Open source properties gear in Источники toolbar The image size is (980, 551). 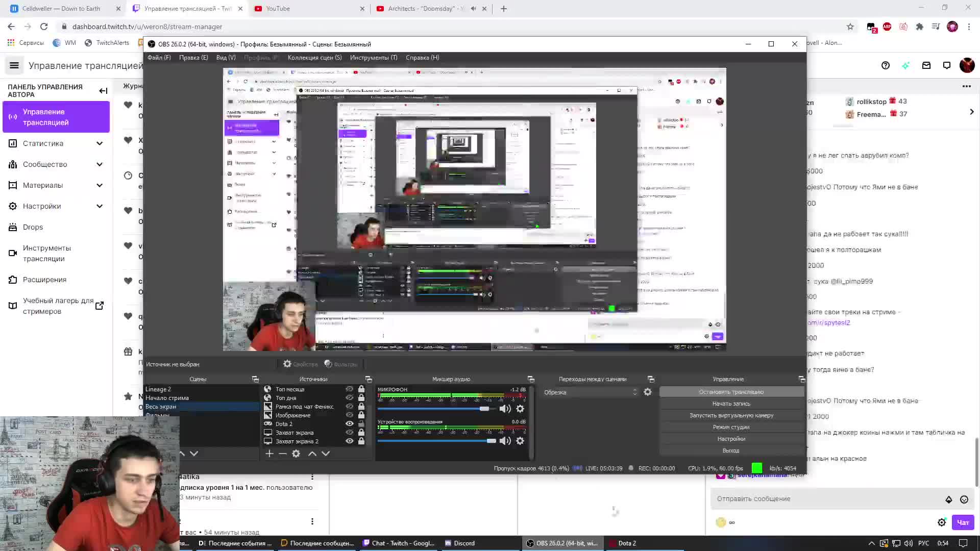[x=296, y=454]
